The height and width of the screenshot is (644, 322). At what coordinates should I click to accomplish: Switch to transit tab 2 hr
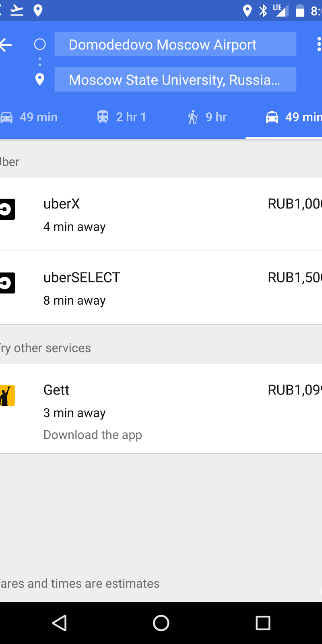[x=122, y=117]
